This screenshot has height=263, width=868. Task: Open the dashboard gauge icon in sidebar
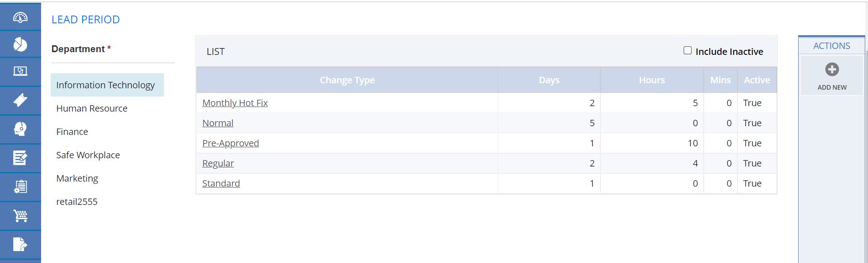coord(20,17)
